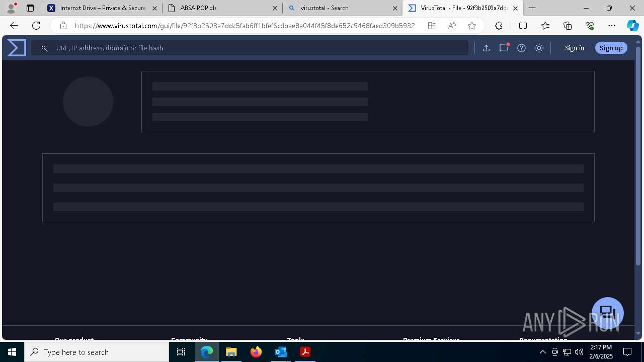
Task: Open Microsoft Edge in taskbar
Action: [x=207, y=352]
